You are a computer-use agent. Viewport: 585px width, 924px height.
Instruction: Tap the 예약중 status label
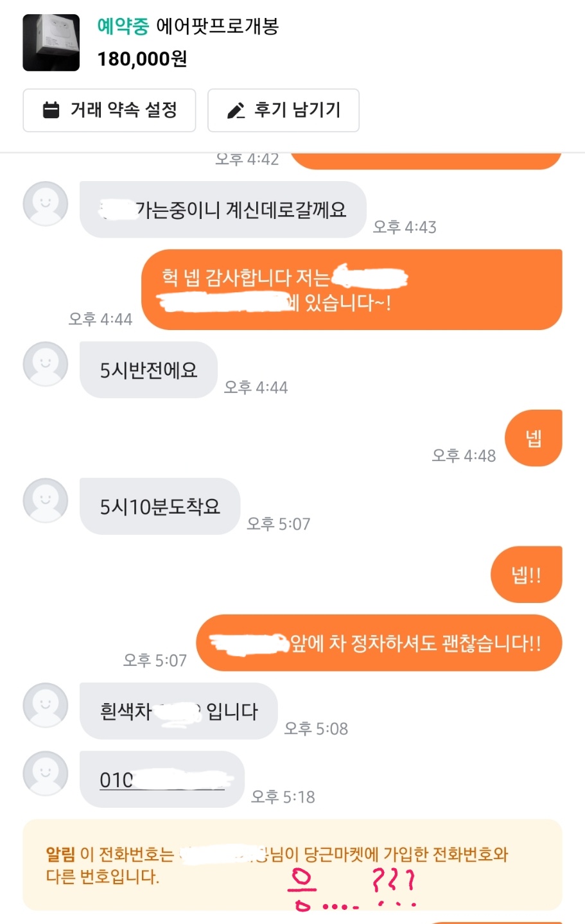tap(123, 26)
